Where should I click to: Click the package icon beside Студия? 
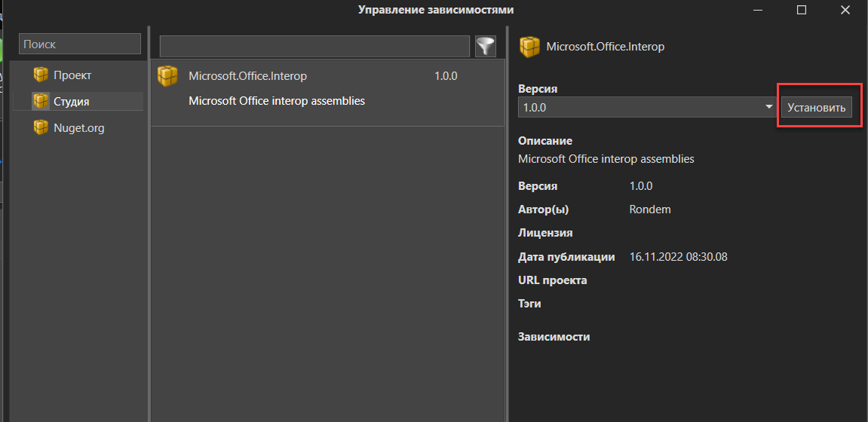pos(41,101)
